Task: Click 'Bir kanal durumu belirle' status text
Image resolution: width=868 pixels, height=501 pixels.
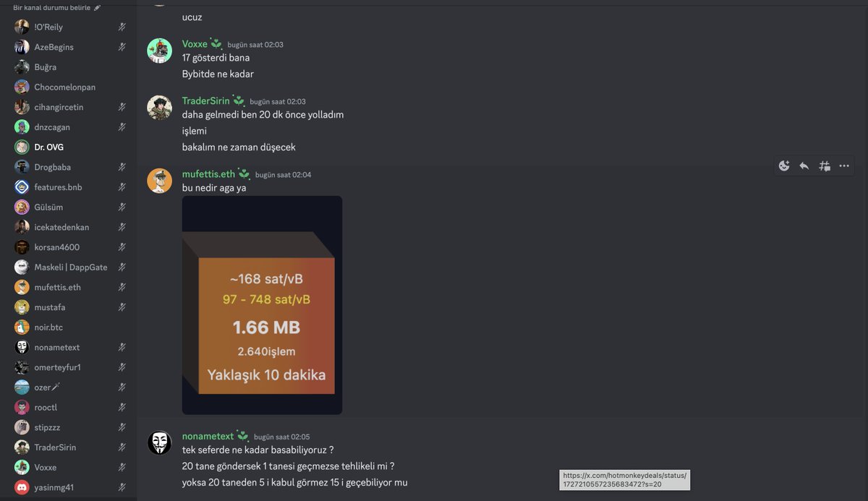Action: coord(51,7)
